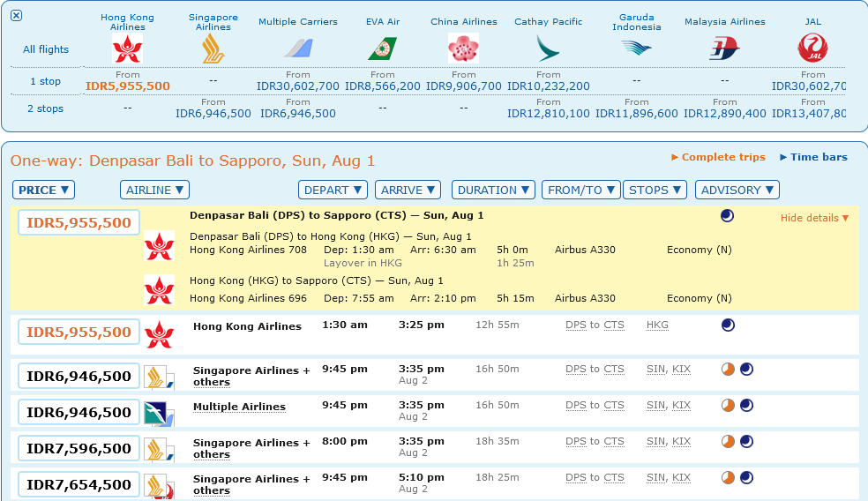868x501 pixels.
Task: Sort results by PRICE
Action: click(44, 190)
